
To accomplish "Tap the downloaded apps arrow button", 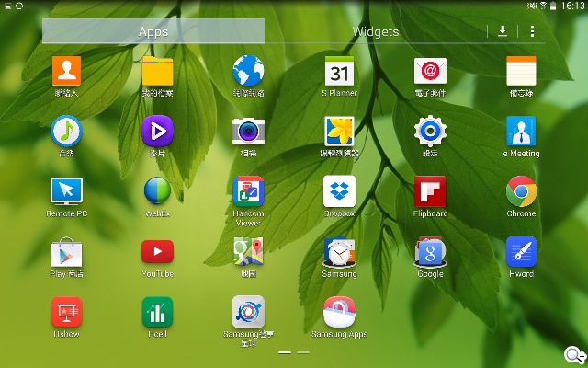I will click(503, 31).
